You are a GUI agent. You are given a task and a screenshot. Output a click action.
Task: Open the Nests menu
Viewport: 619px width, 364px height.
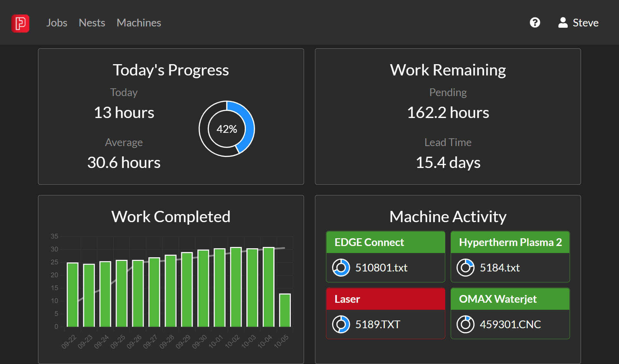tap(92, 23)
